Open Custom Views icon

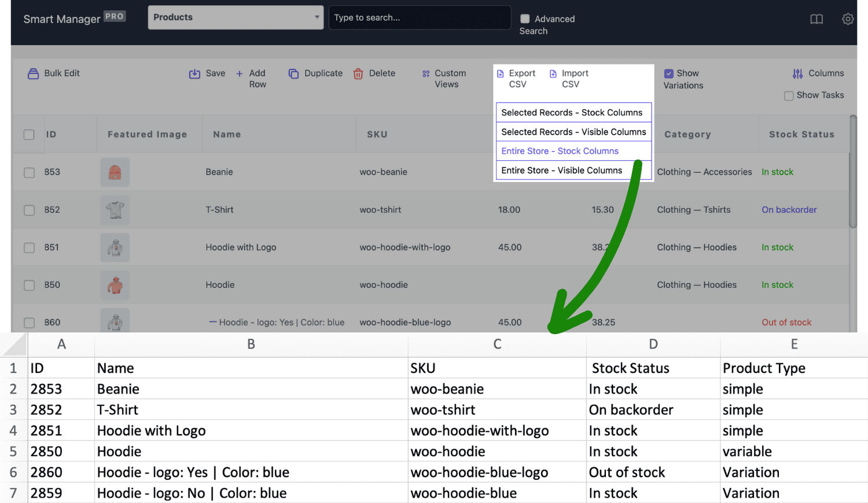coord(426,74)
